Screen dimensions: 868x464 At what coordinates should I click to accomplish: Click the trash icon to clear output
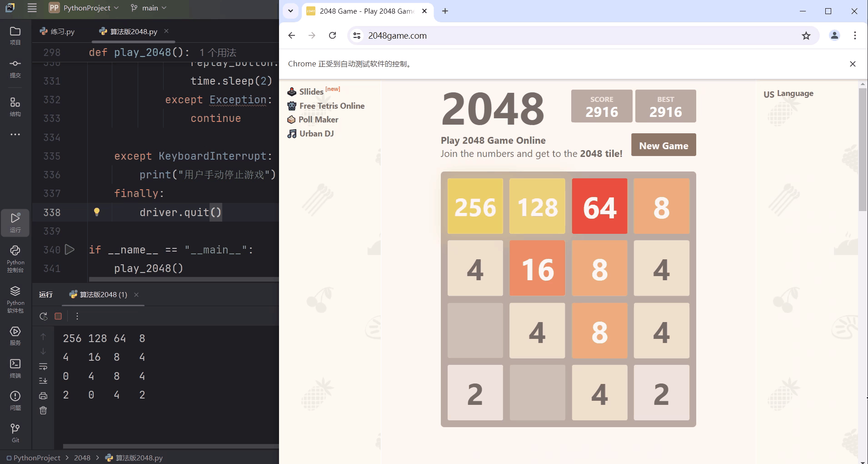coord(43,410)
